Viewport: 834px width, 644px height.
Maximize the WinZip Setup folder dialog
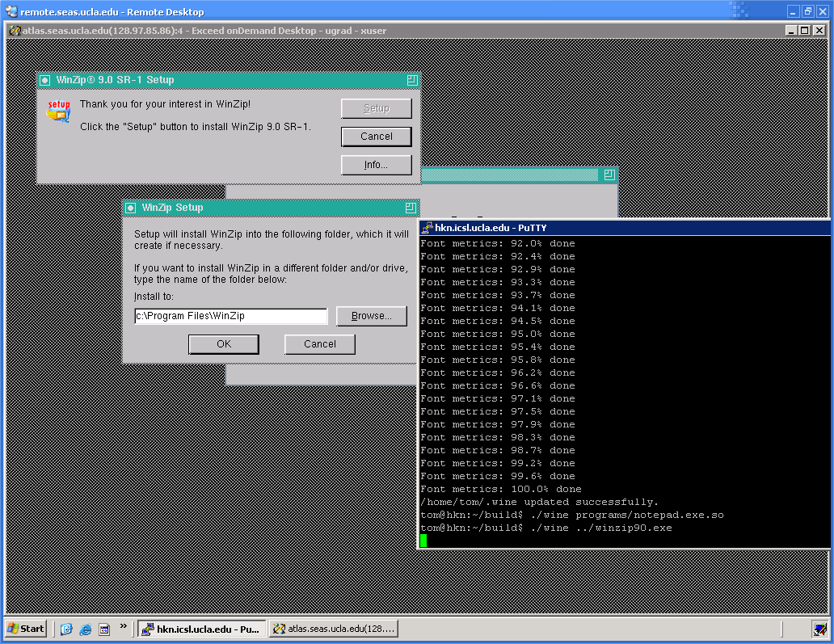coord(411,208)
